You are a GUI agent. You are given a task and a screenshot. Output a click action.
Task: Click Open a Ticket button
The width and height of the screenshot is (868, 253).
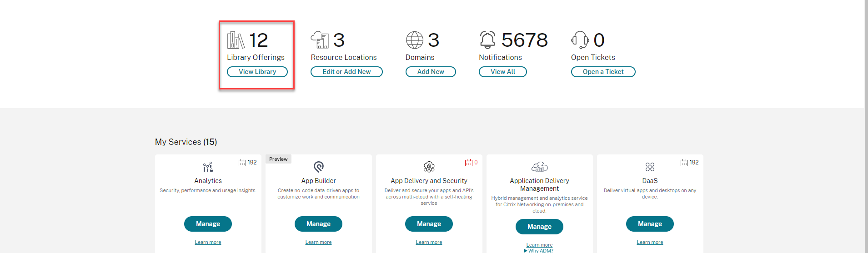click(603, 72)
